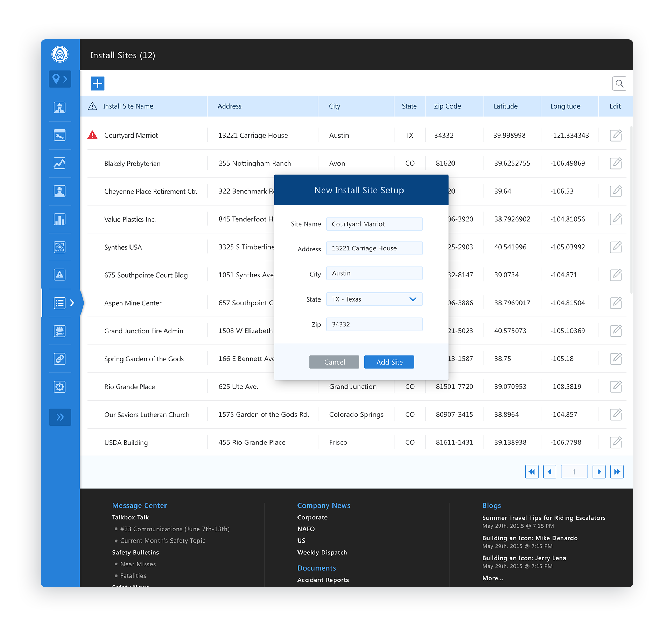The width and height of the screenshot is (672, 628).
Task: Click the warning triangle column header icon
Action: (x=92, y=106)
